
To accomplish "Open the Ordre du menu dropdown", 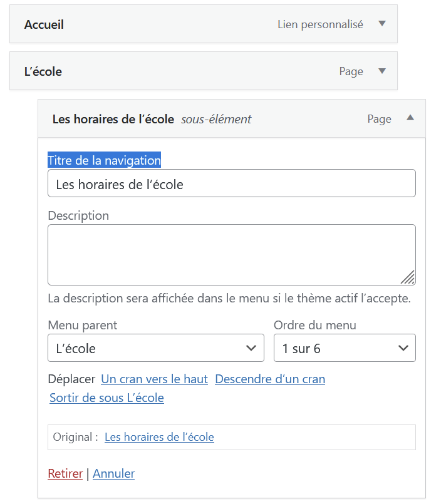I will [x=345, y=347].
